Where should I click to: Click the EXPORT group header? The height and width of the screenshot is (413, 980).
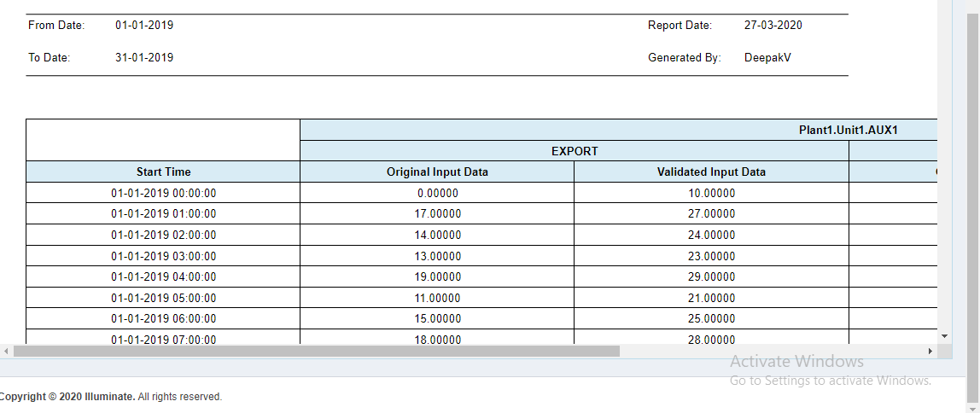[575, 151]
